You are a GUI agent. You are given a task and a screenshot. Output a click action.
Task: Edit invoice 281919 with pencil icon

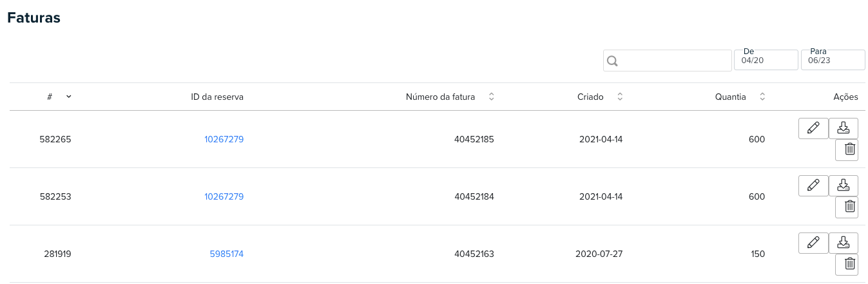813,243
